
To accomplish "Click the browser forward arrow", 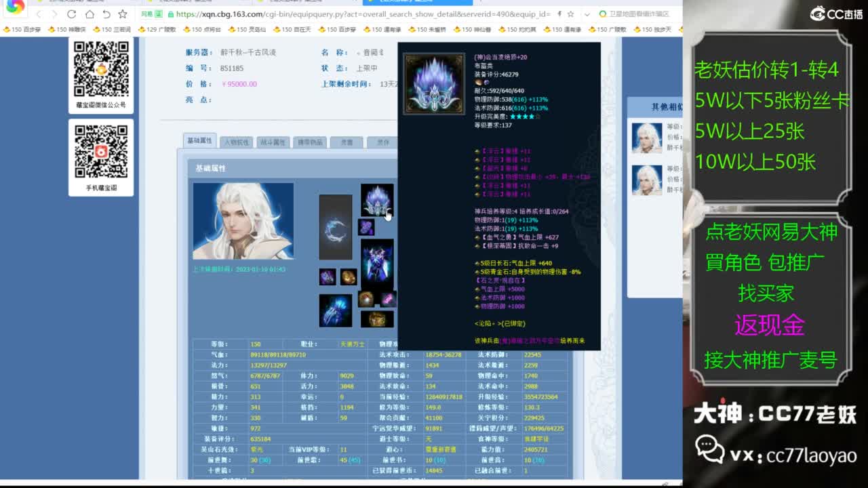I will coord(55,14).
